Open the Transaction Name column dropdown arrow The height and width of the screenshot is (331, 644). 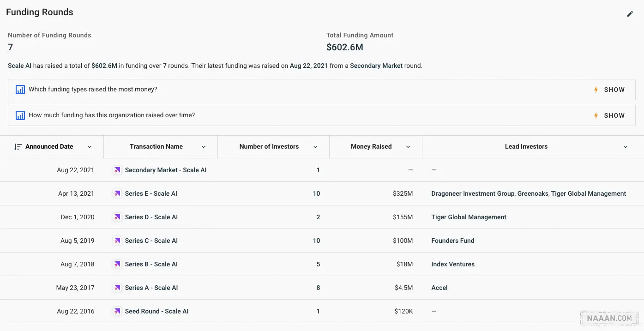204,147
